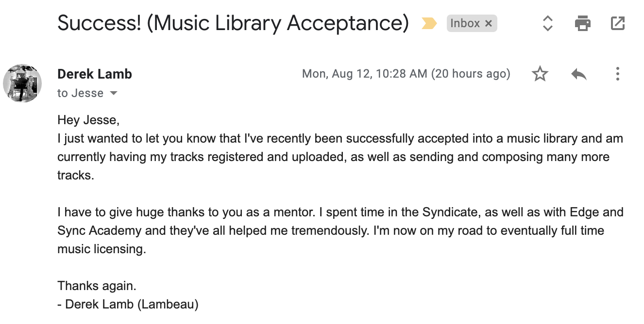Open the three-dot More options menu
The width and height of the screenshot is (644, 324).
(x=617, y=74)
